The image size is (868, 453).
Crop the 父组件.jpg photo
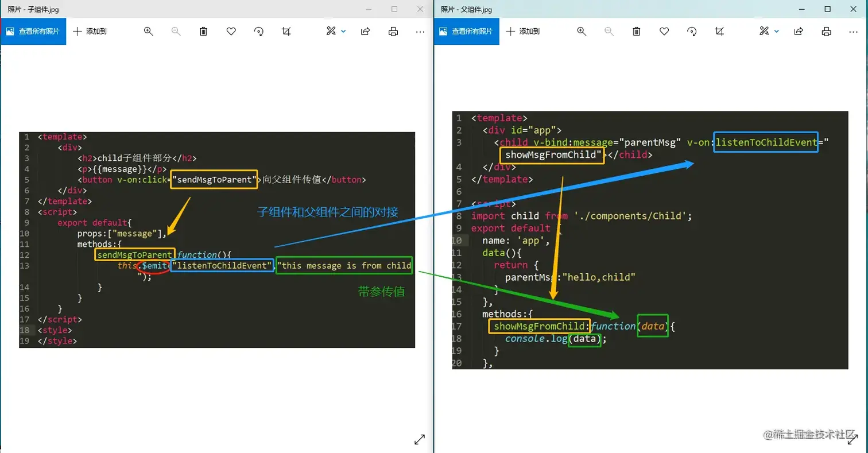(x=719, y=32)
